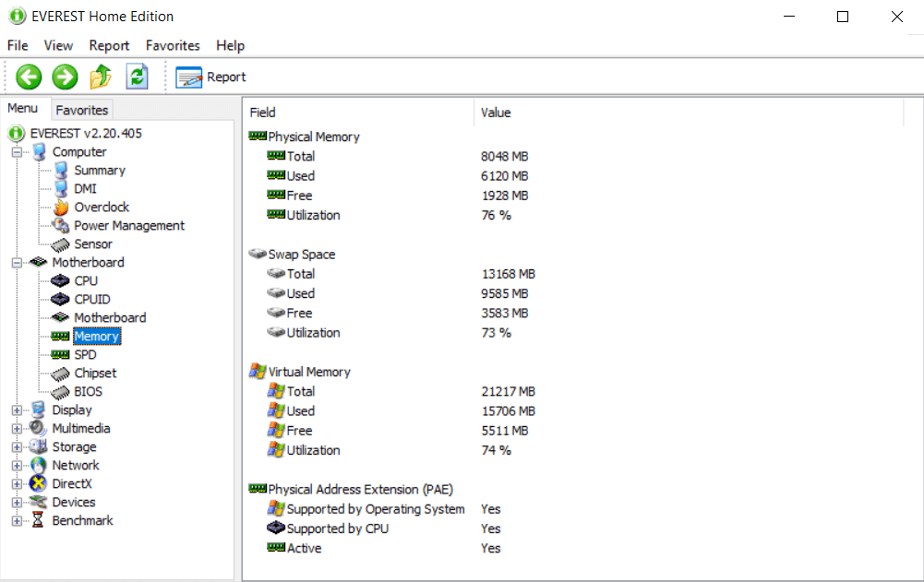Refresh the current view
The width and height of the screenshot is (924, 582).
(x=137, y=77)
